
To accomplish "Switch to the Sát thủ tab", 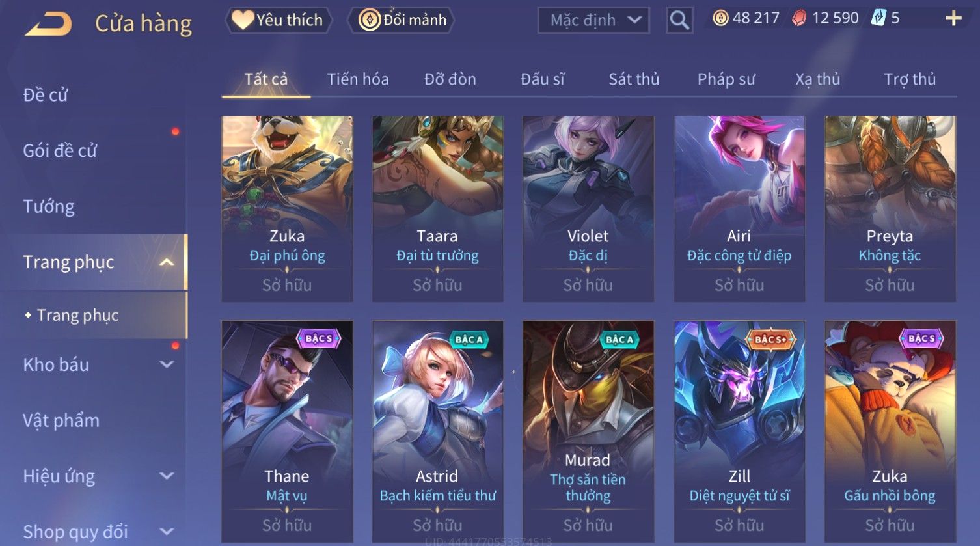I will 634,79.
